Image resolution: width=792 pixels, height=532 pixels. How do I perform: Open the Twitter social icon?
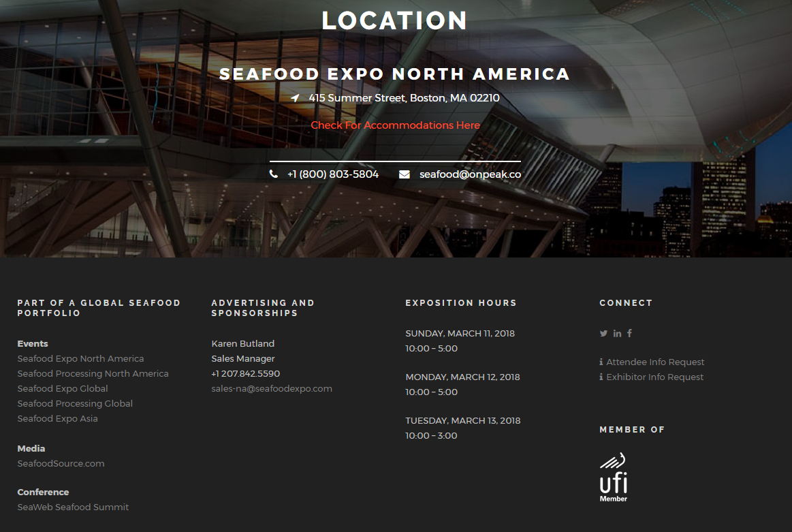[x=603, y=334]
